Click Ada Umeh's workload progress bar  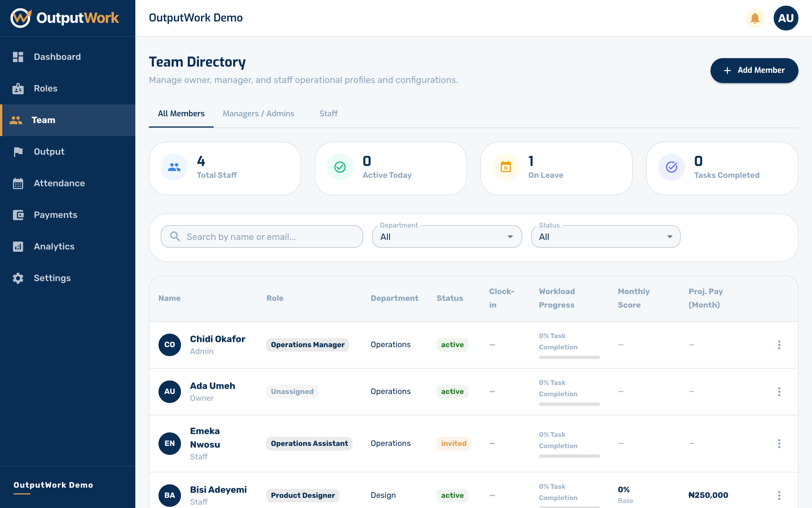point(569,404)
